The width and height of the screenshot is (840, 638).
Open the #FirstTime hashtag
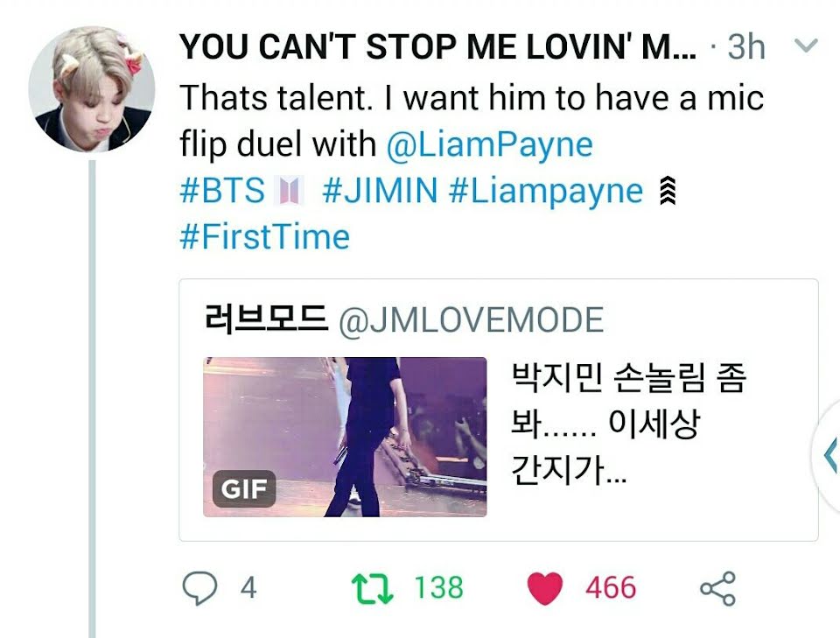click(x=264, y=237)
